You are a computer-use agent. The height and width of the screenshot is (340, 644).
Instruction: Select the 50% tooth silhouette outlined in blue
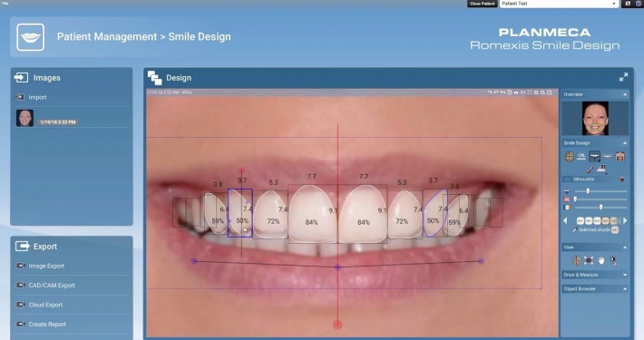coord(239,213)
